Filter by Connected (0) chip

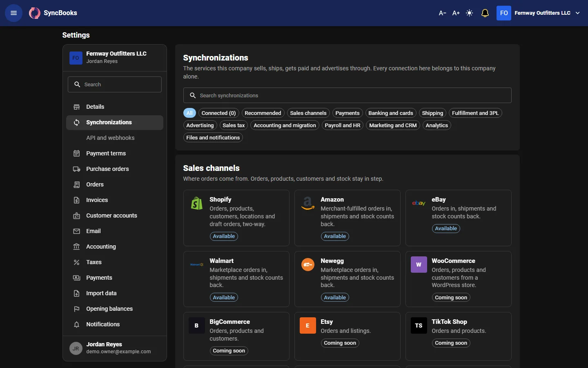(218, 113)
